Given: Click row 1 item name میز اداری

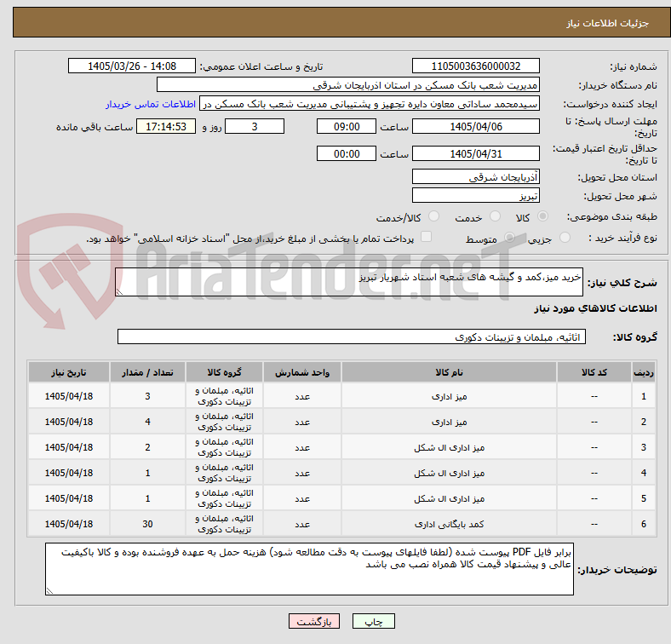Looking at the screenshot, I should (x=449, y=396).
